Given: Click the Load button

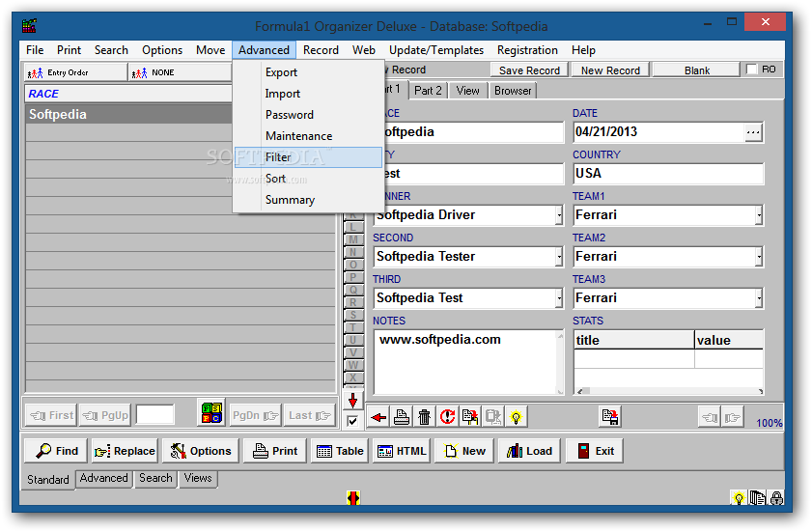Looking at the screenshot, I should pos(529,451).
